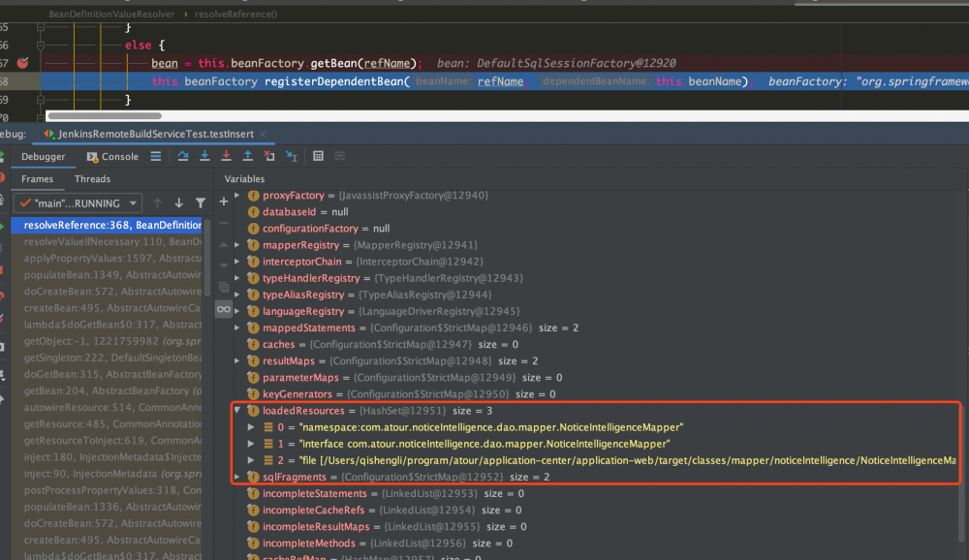Switch to the Console tab
The width and height of the screenshot is (969, 560).
112,156
